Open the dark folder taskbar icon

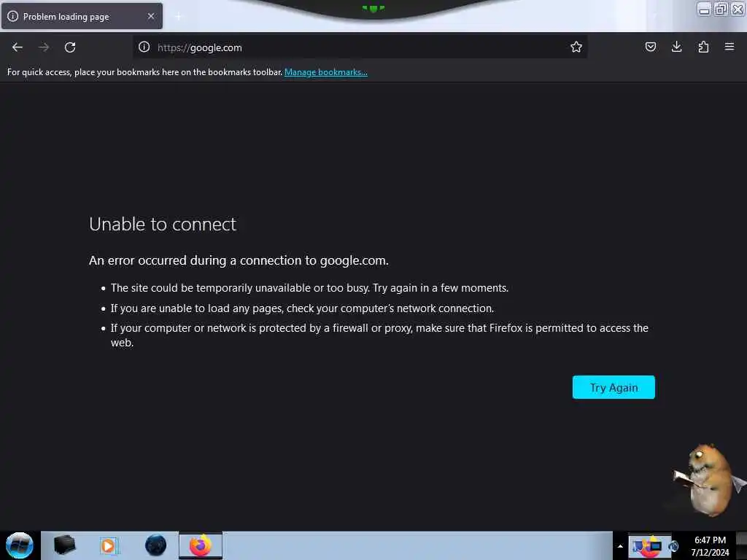point(64,545)
